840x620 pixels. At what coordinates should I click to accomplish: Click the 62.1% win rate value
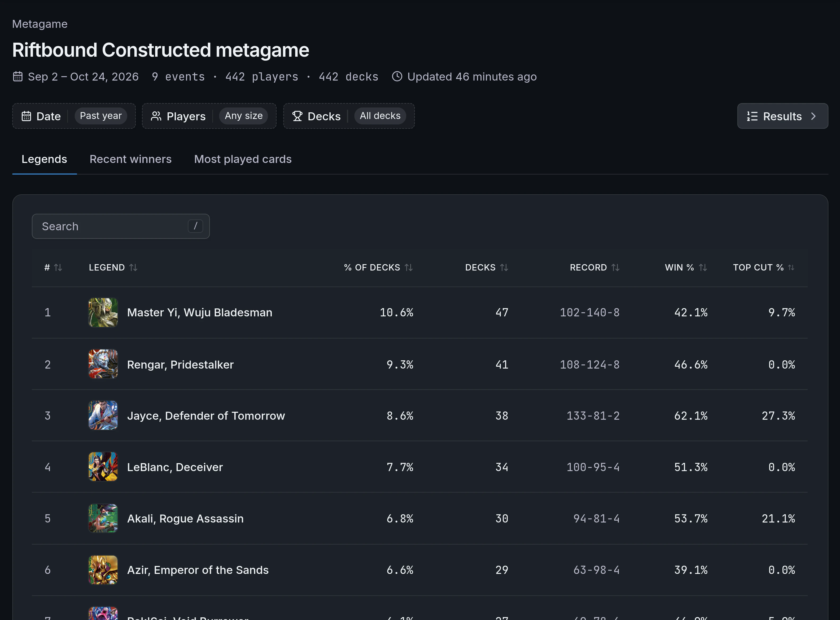(690, 416)
